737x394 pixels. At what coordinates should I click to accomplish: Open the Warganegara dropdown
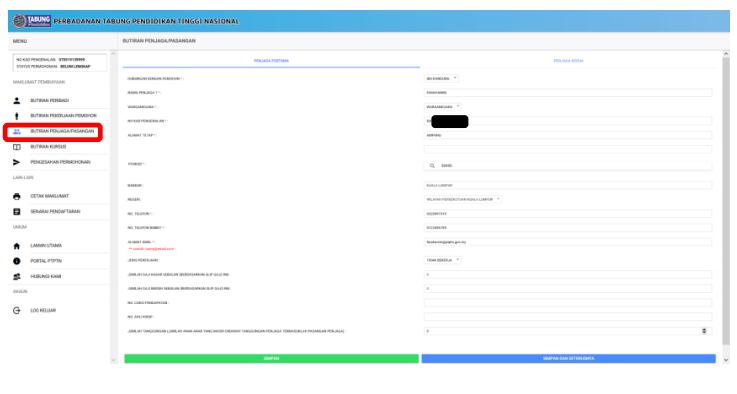(x=442, y=107)
